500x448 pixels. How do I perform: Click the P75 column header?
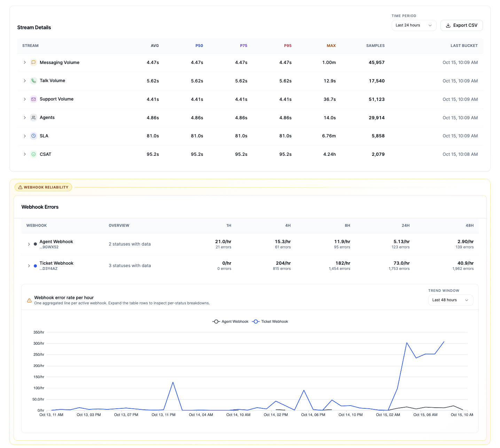point(244,46)
